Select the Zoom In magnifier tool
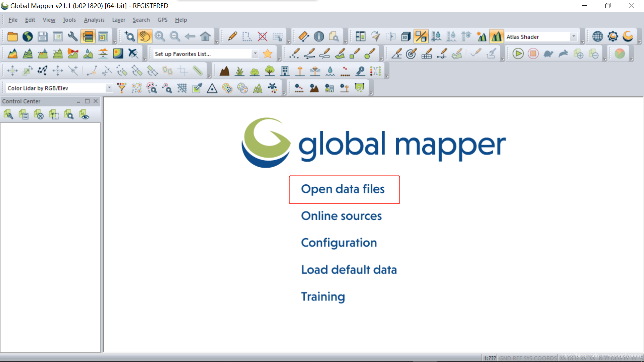The height and width of the screenshot is (362, 644). (160, 37)
